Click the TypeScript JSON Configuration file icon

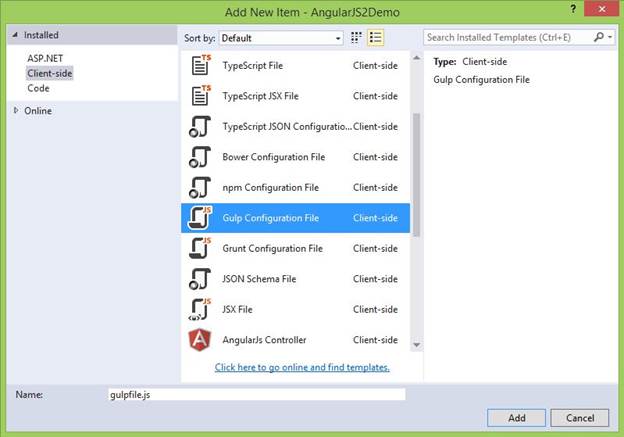(200, 126)
